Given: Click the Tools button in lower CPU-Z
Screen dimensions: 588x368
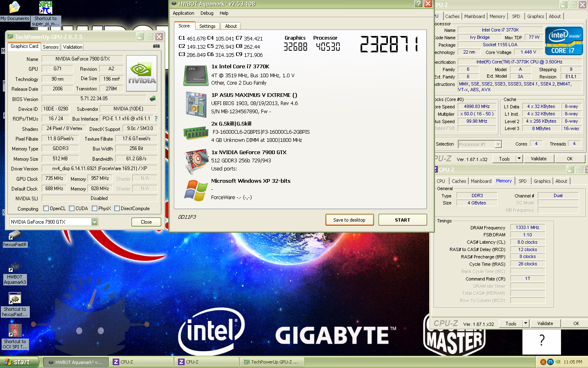Looking at the screenshot, I should [511, 323].
